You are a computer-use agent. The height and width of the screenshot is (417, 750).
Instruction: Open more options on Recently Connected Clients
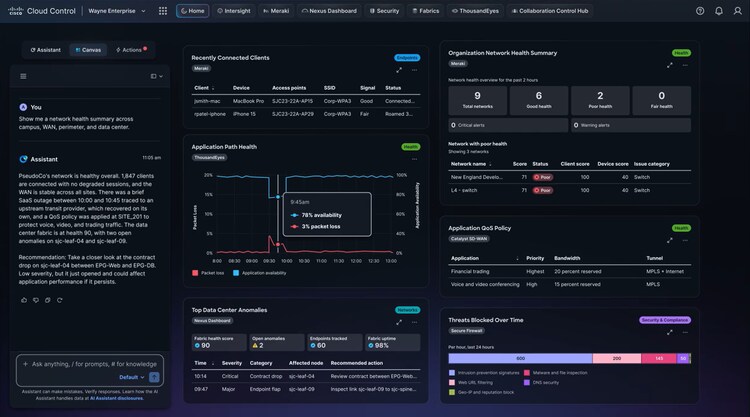tap(414, 70)
